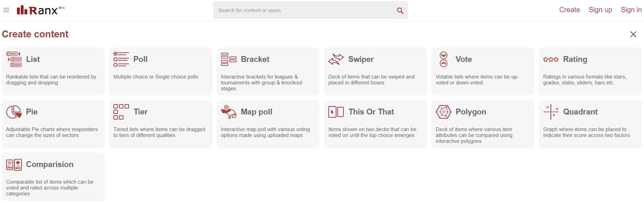This screenshot has height=203, width=644.
Task: Select the Tier grid icon
Action: tap(121, 112)
